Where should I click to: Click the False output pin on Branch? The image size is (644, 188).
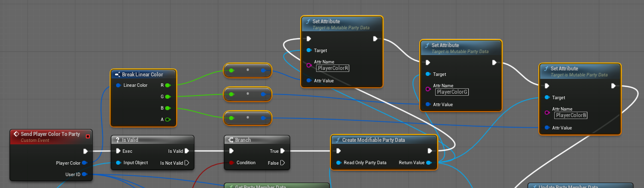[282, 163]
